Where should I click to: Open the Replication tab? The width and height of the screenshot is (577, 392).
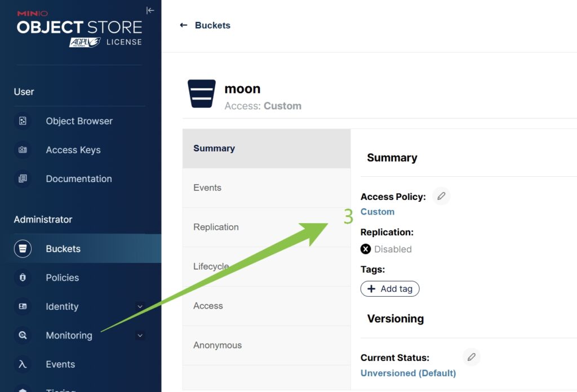pyautogui.click(x=216, y=227)
